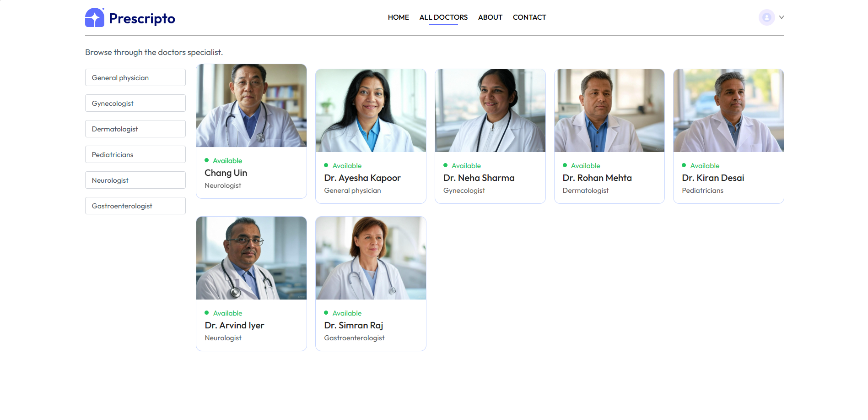Screen dimensions: 868x420
Task: Filter doctors by Gynecologist
Action: (x=135, y=103)
